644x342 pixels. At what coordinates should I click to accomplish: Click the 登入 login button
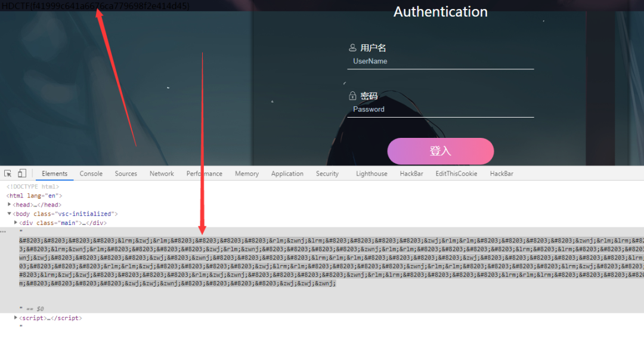click(440, 151)
